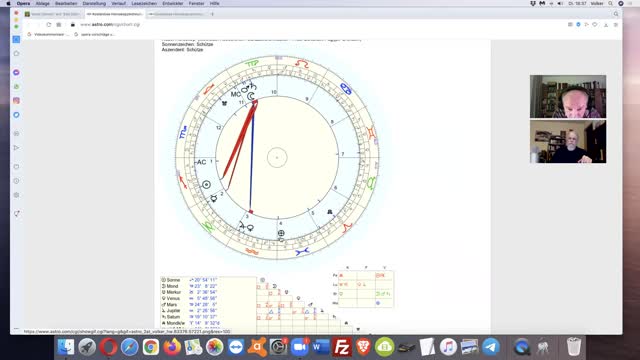Click the Opera icon in the Dock
This screenshot has width=640, height=360.
point(108,347)
